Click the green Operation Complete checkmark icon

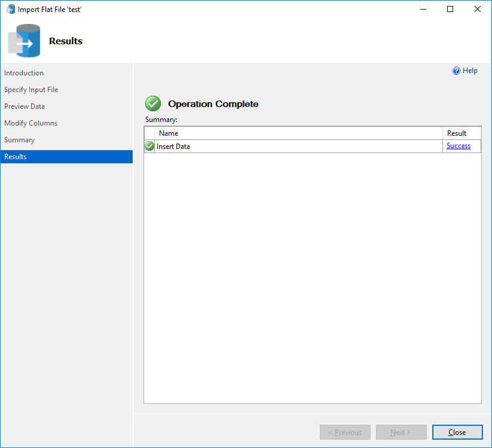pyautogui.click(x=153, y=103)
